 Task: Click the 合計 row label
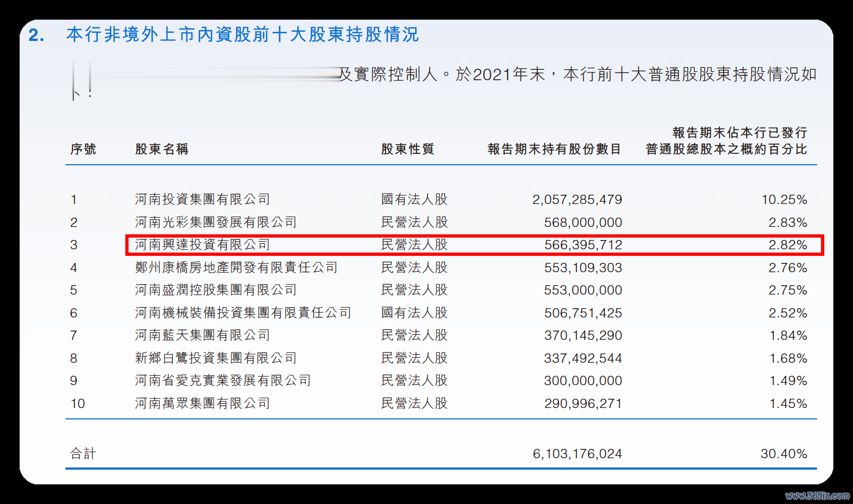[x=83, y=454]
